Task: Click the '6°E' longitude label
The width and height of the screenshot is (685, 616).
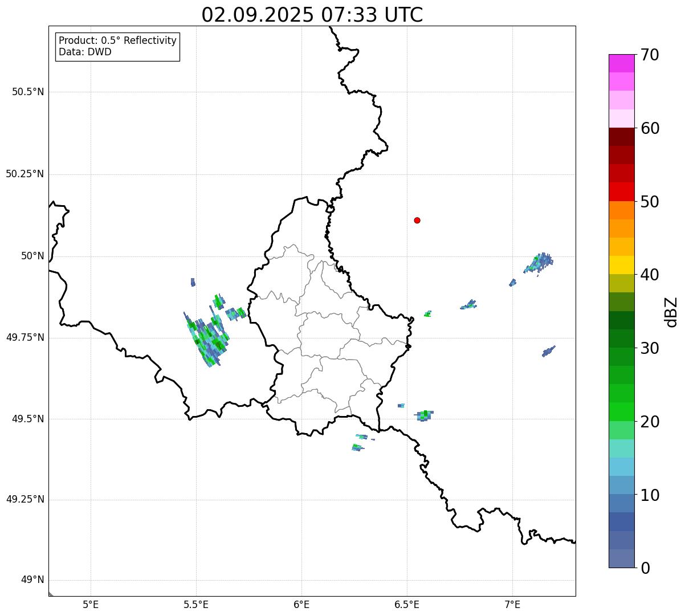Action: (301, 604)
